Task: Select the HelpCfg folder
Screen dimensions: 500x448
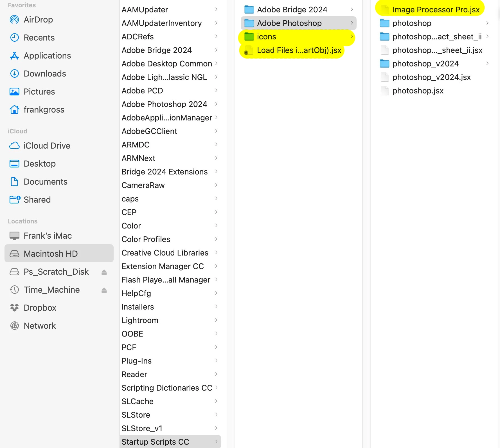Action: pos(170,293)
